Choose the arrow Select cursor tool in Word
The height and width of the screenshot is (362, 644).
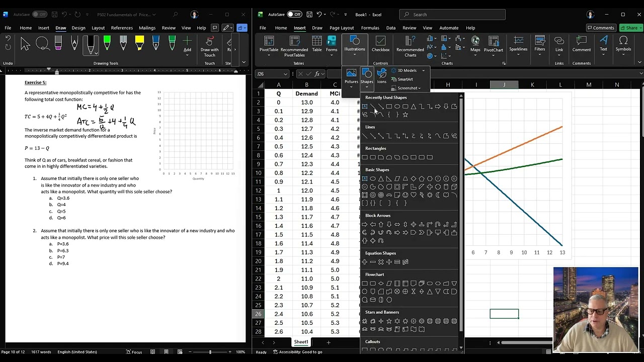(25, 44)
